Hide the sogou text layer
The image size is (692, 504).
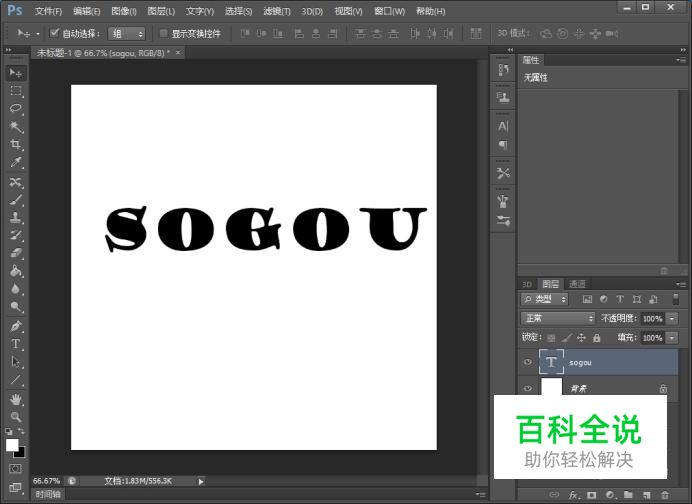(528, 362)
